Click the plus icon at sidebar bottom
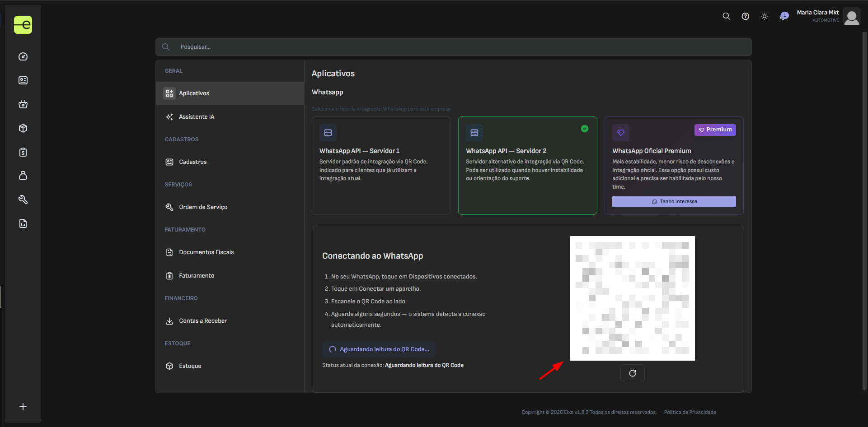The height and width of the screenshot is (427, 868). click(x=23, y=407)
